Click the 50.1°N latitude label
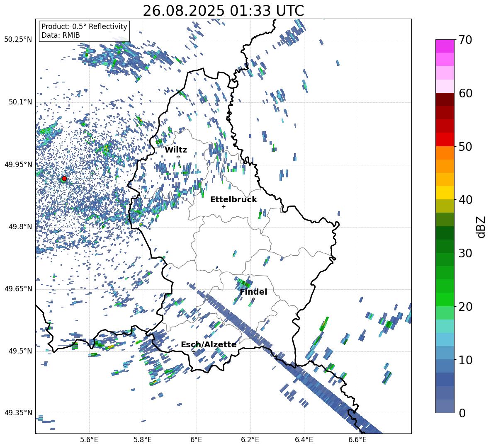Image resolution: width=491 pixels, height=448 pixels. coord(21,102)
